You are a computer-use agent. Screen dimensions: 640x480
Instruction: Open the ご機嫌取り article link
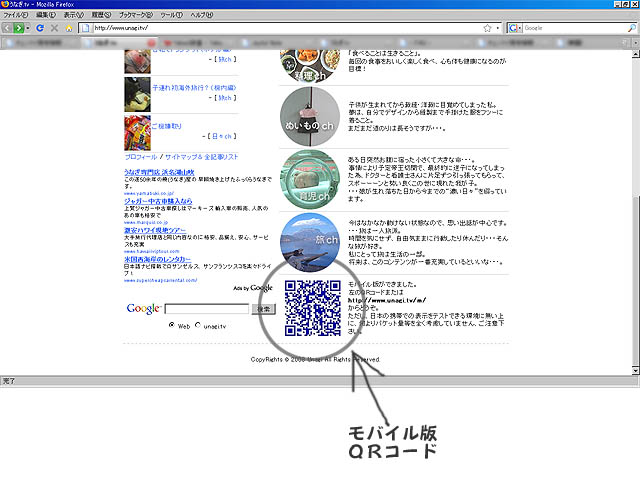pos(167,126)
